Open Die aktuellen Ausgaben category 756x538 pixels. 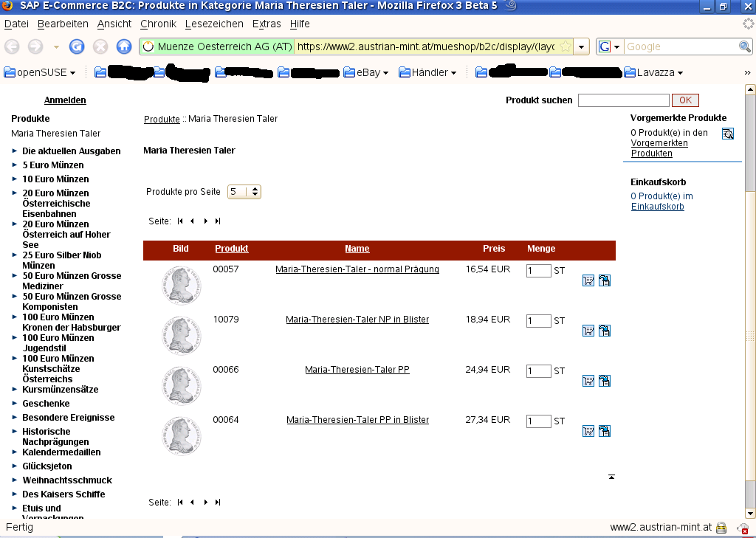tap(72, 151)
